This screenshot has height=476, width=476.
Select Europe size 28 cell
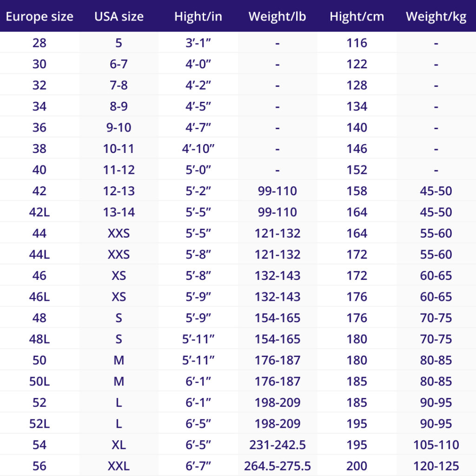pyautogui.click(x=40, y=43)
